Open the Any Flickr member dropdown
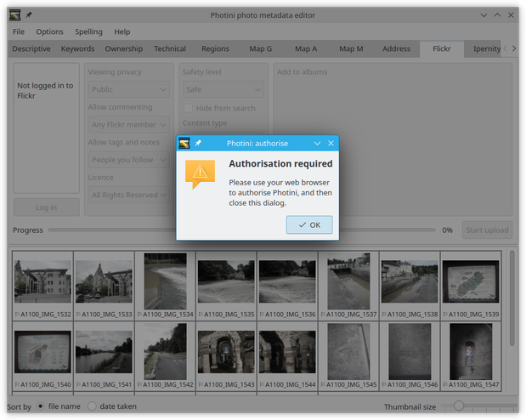Viewport: 526px width, 420px height. point(129,125)
